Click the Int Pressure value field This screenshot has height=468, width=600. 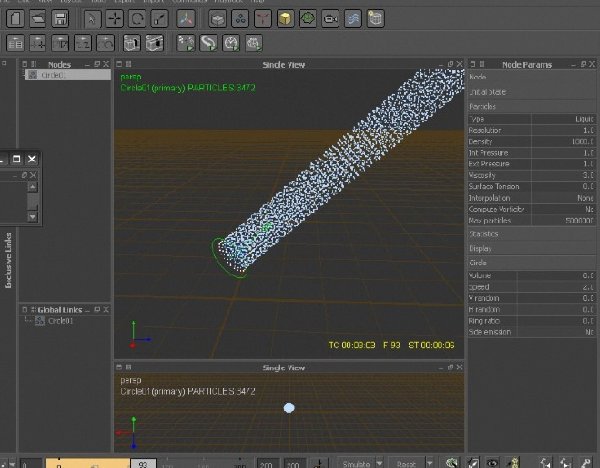click(563, 153)
